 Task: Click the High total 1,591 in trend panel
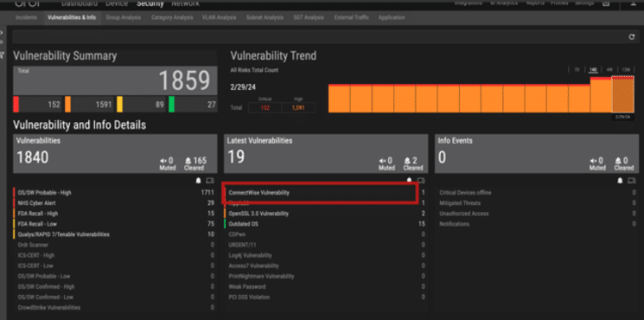[x=298, y=108]
